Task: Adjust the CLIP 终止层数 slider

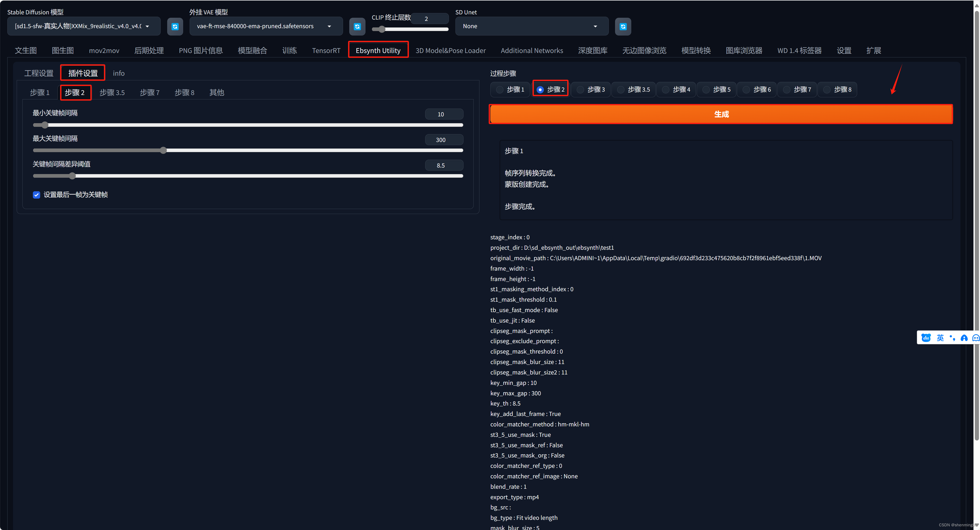Action: pyautogui.click(x=410, y=29)
